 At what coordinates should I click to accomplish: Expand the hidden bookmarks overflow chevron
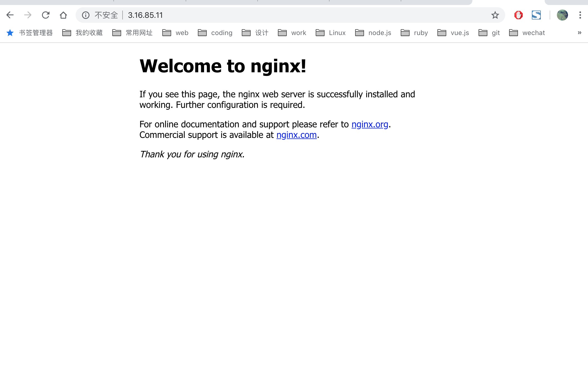(x=579, y=33)
